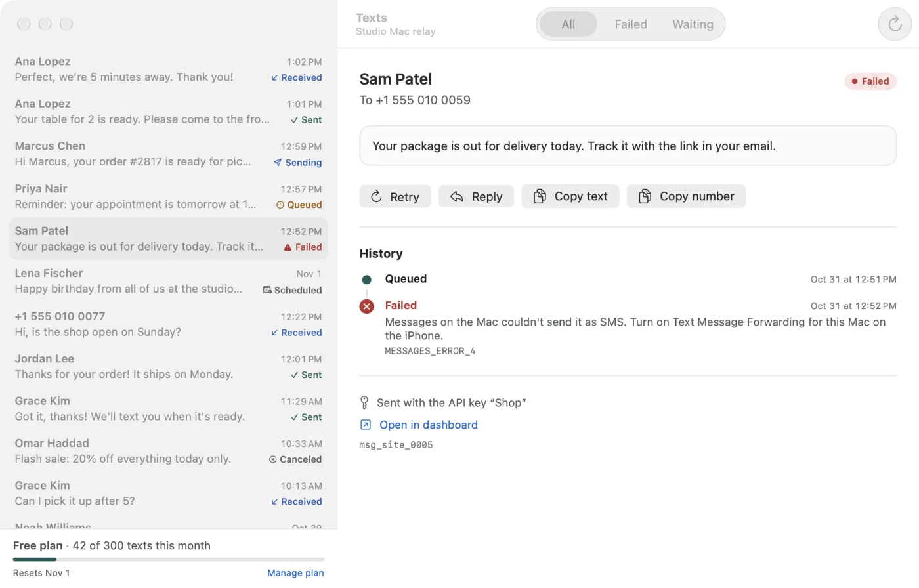Click Scheduled calendar icon on Lena Fischer row
Image resolution: width=919 pixels, height=588 pixels.
click(x=267, y=290)
